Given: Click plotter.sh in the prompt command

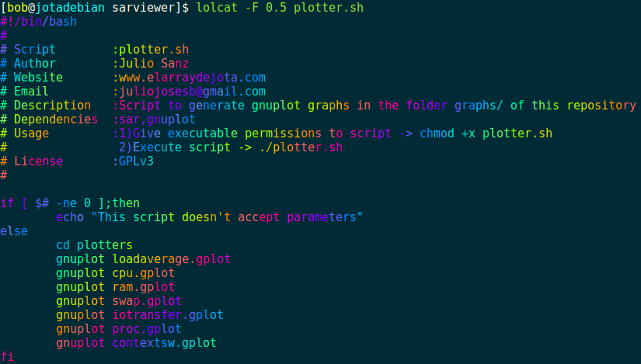Looking at the screenshot, I should 329,8.
